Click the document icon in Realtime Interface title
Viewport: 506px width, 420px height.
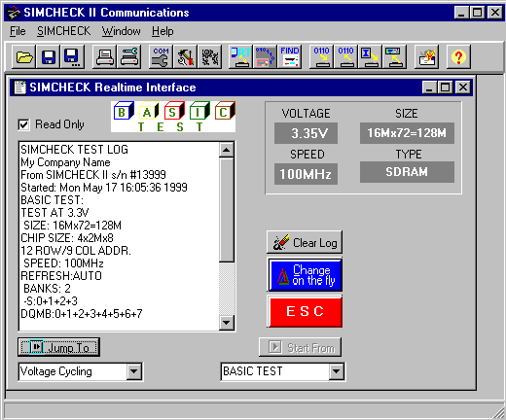click(19, 87)
